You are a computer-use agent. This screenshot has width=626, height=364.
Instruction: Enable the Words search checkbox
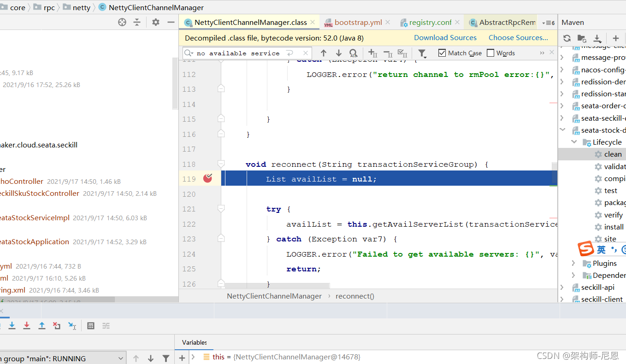tap(490, 53)
